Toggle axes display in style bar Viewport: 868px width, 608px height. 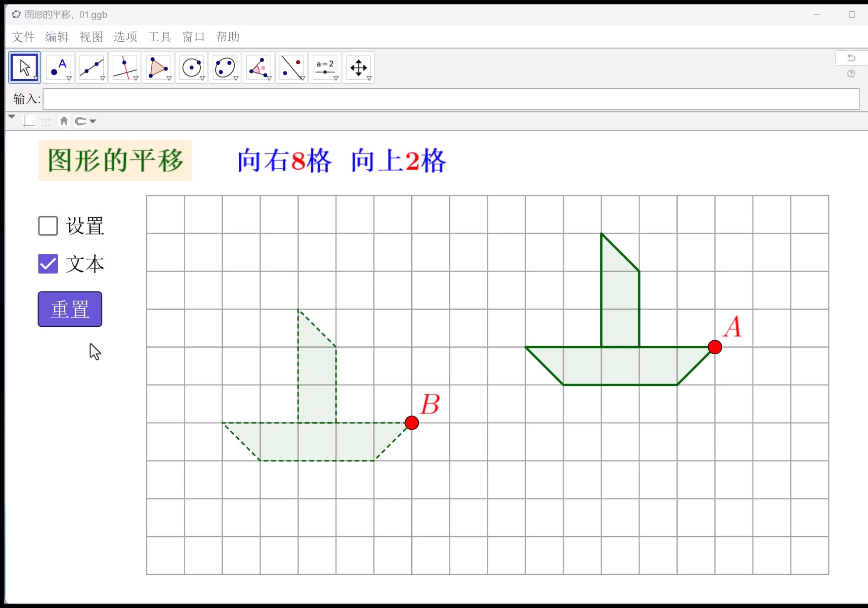[x=29, y=121]
